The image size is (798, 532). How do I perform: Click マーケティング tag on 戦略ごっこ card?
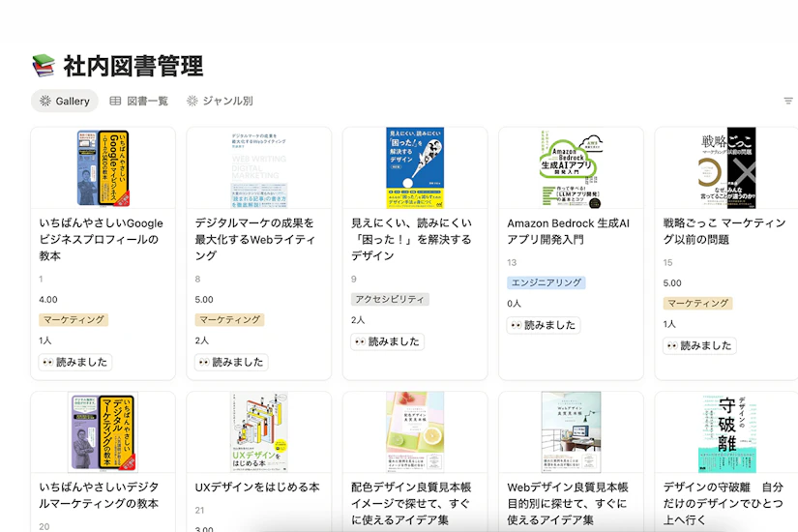tap(697, 304)
